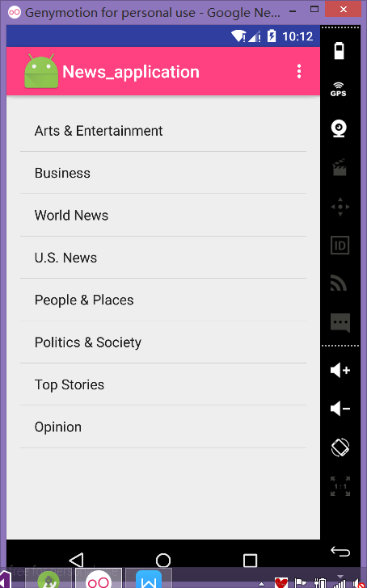Tap the Android recent apps square
Image resolution: width=367 pixels, height=588 pixels.
[250, 561]
